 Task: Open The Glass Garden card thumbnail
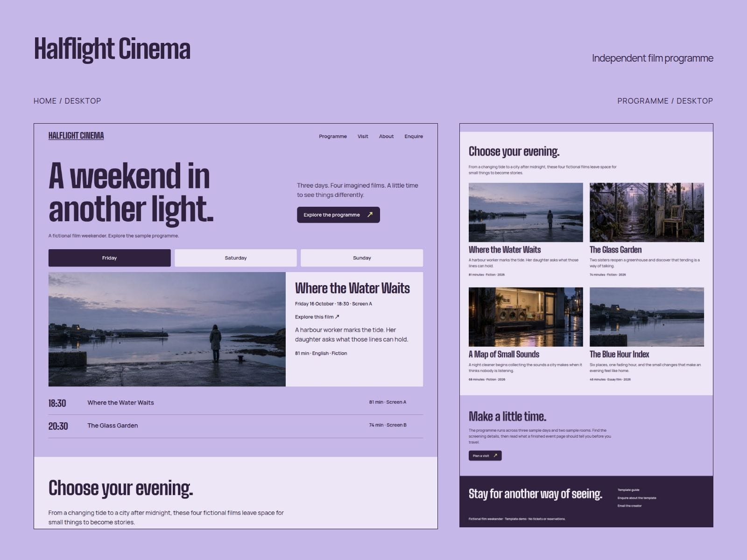coord(647,212)
